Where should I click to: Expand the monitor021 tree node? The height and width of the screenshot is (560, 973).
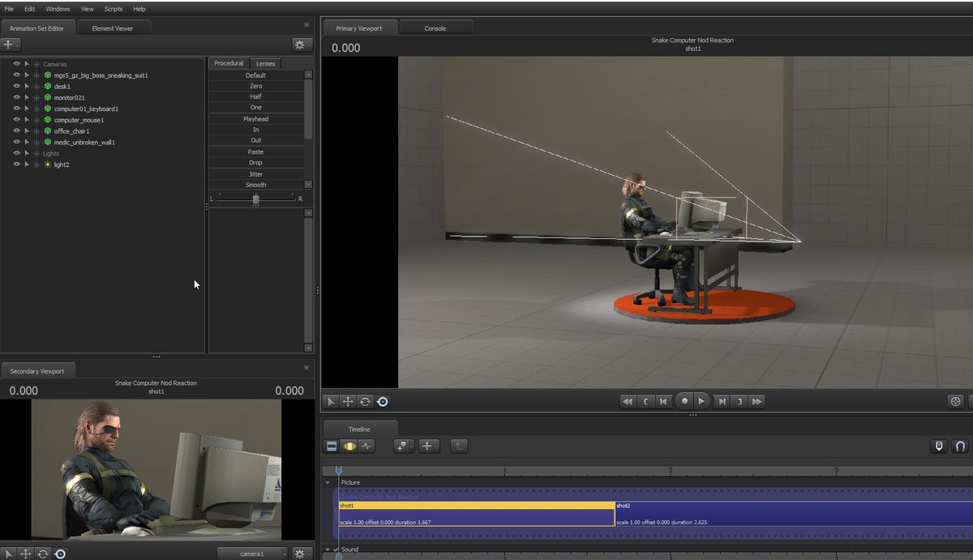coord(36,97)
